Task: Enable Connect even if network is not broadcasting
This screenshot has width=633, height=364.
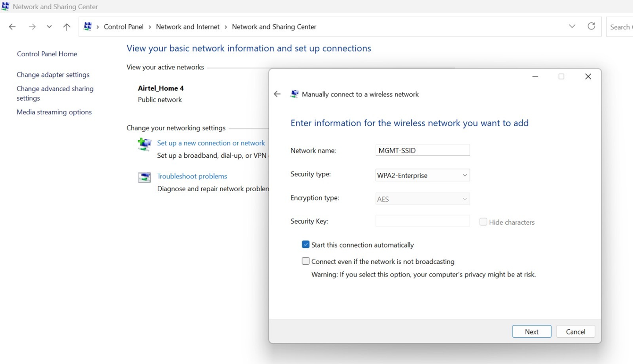Action: coord(306,261)
